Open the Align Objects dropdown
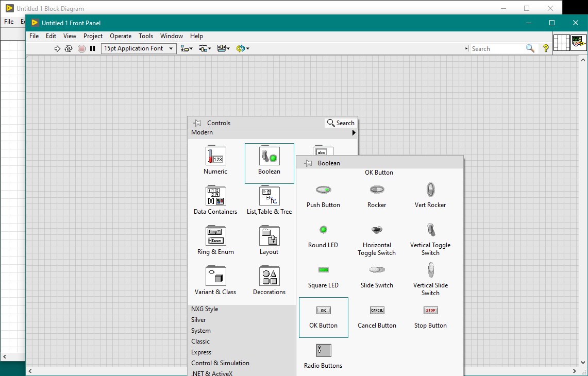 (x=187, y=48)
